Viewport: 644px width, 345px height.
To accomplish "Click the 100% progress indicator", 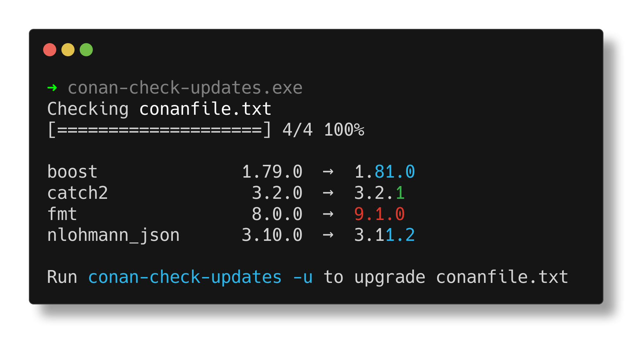I will [344, 130].
